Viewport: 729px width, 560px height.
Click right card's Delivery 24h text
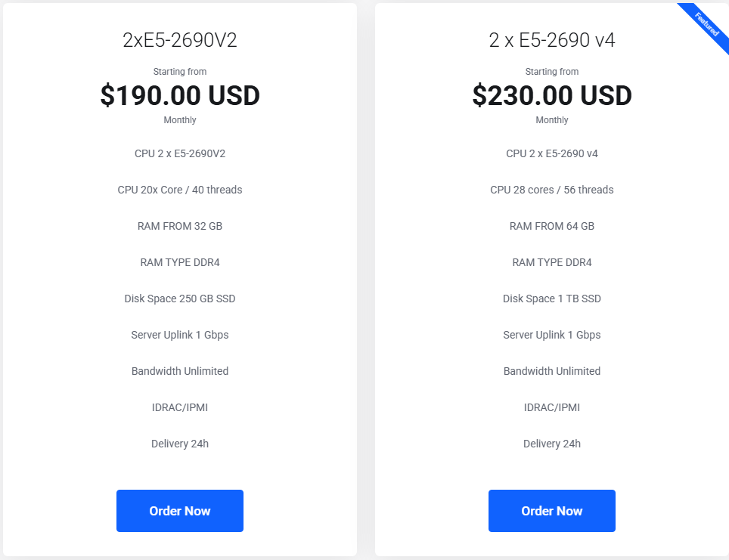552,444
